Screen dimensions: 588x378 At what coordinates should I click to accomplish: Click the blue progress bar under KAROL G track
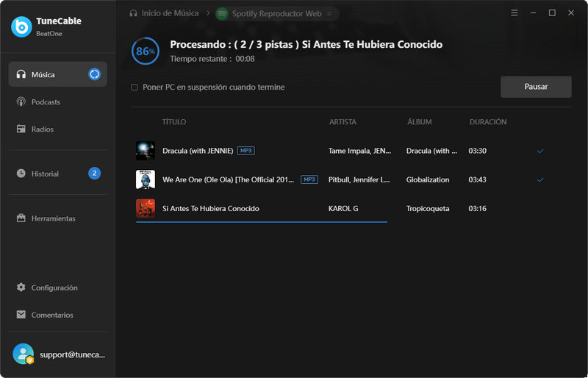coord(262,222)
